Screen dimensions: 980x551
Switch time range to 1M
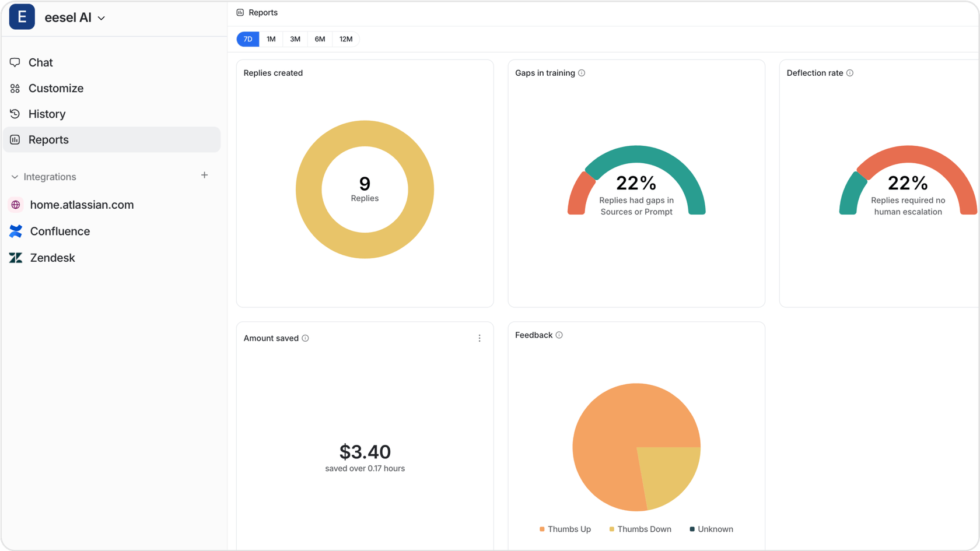coord(271,39)
